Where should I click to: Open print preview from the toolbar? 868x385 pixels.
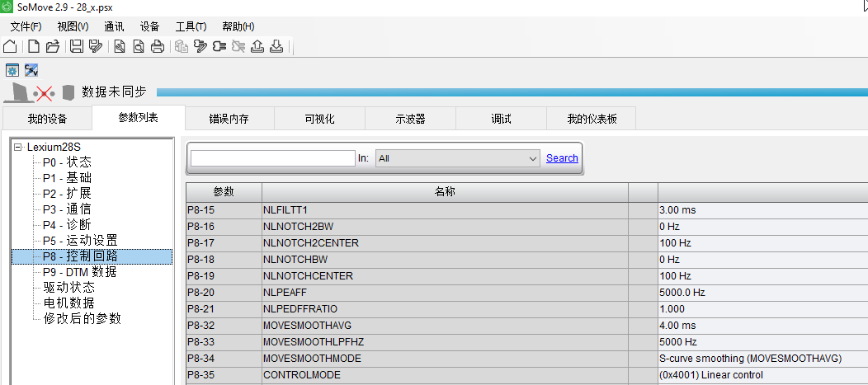pyautogui.click(x=139, y=46)
